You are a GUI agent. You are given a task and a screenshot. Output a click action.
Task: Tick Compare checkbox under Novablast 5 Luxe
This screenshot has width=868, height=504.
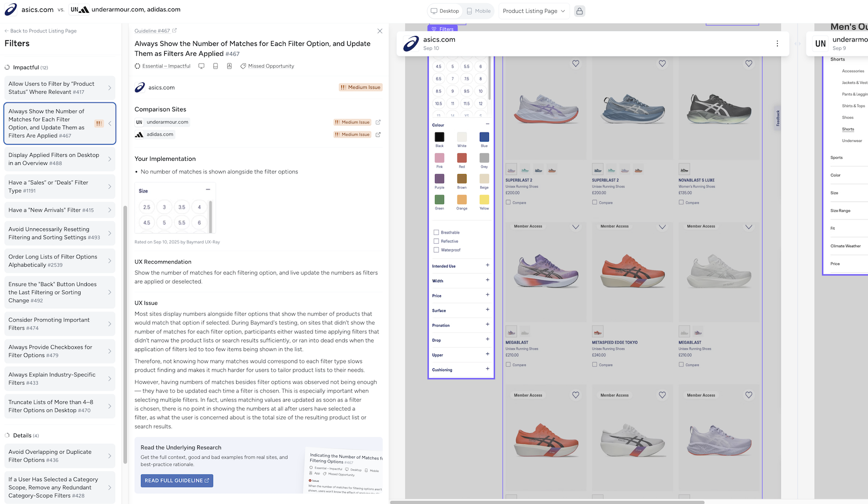coord(681,202)
